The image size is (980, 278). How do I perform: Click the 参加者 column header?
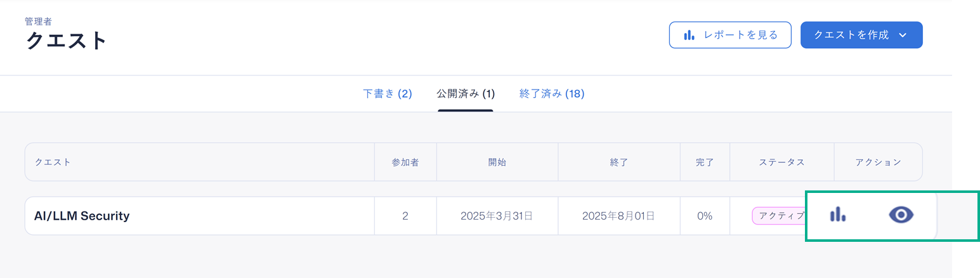[405, 162]
